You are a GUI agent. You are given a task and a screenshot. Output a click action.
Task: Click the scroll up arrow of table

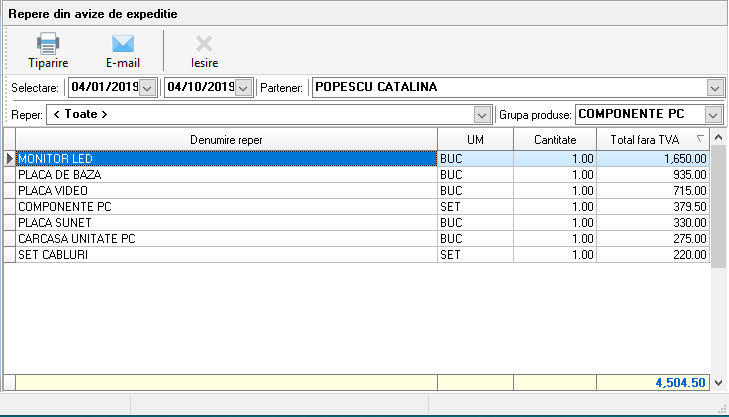click(718, 137)
